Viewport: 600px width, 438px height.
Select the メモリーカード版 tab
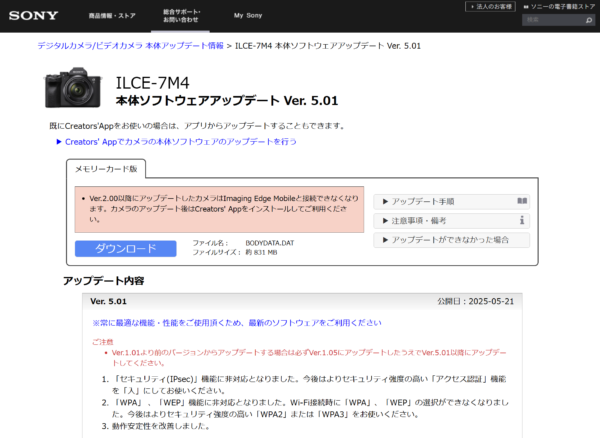tap(106, 169)
